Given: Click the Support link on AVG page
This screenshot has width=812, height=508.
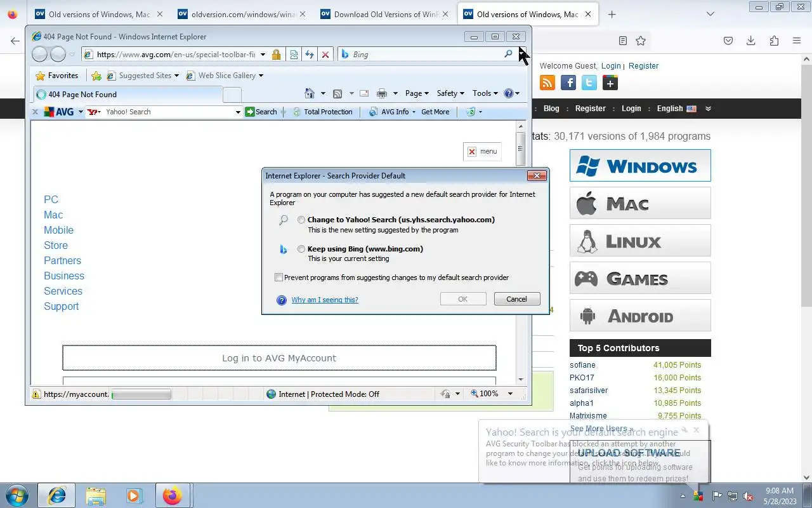Looking at the screenshot, I should pos(61,306).
